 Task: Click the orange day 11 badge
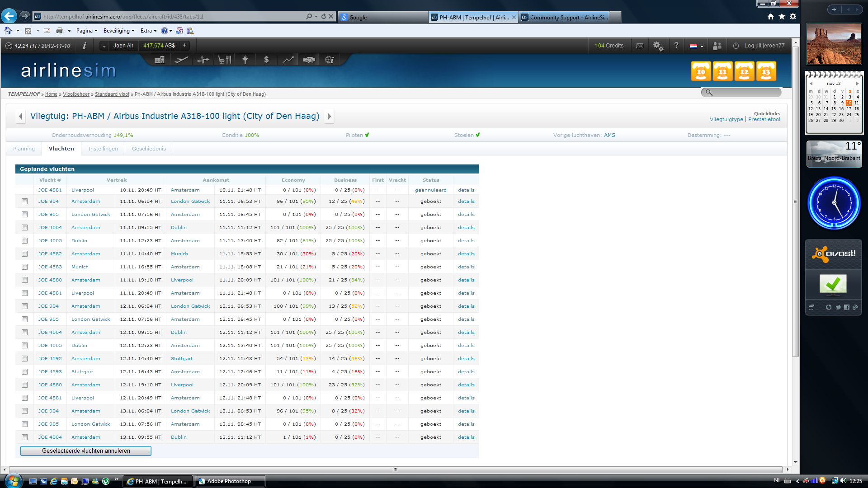723,71
